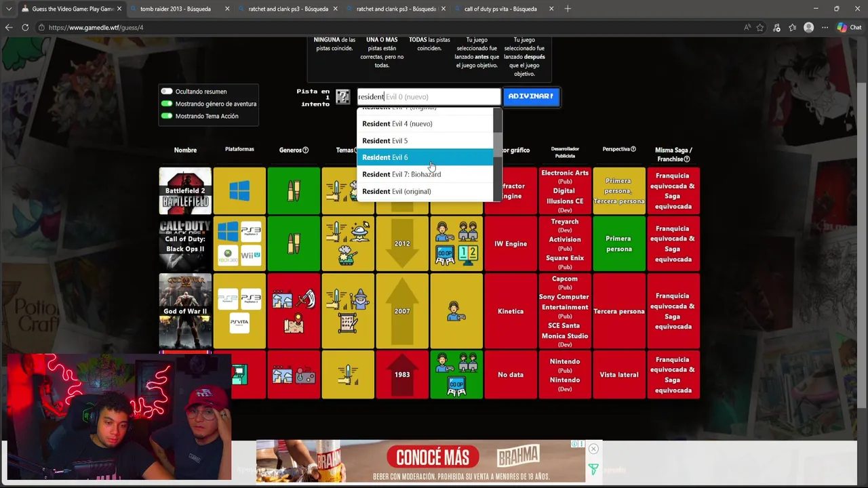Click single-player icon in God of War II row
Viewport: 868px width, 488px height.
456,311
